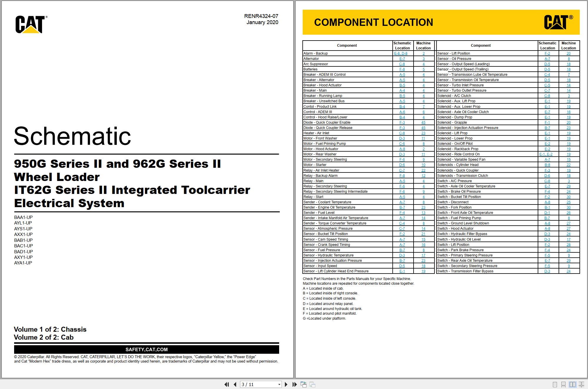Open Alarm - Backup schematic location E-8, D-8
The width and height of the screenshot is (588, 389).
401,53
